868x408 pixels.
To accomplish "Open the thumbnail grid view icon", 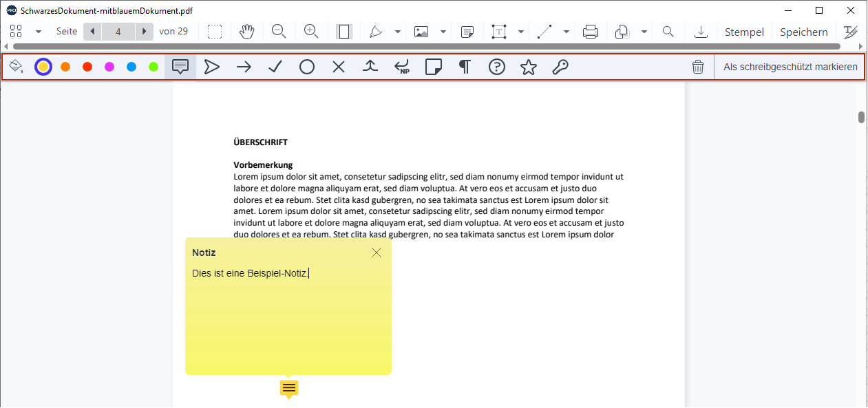I will [16, 32].
